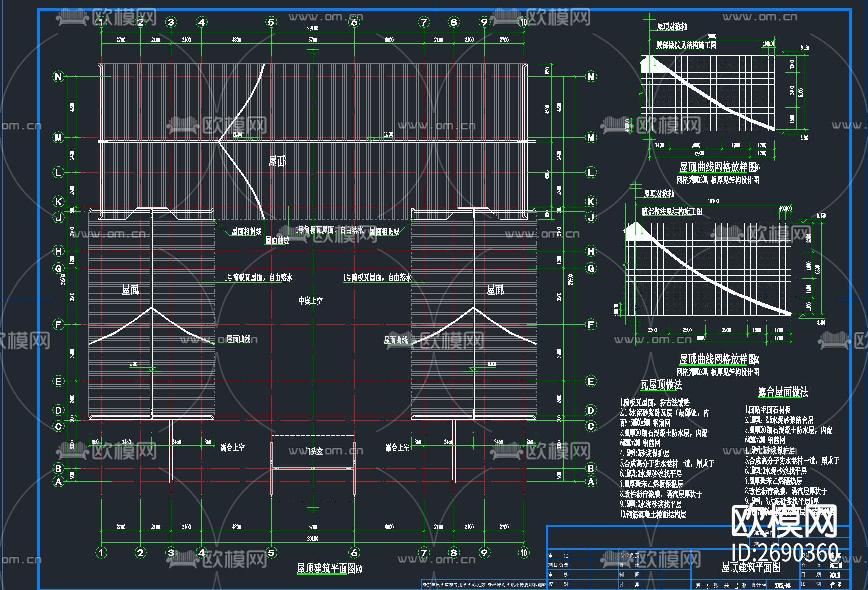Click axis bubble M on the right side
Screen dimensions: 868x590
[x=591, y=138]
